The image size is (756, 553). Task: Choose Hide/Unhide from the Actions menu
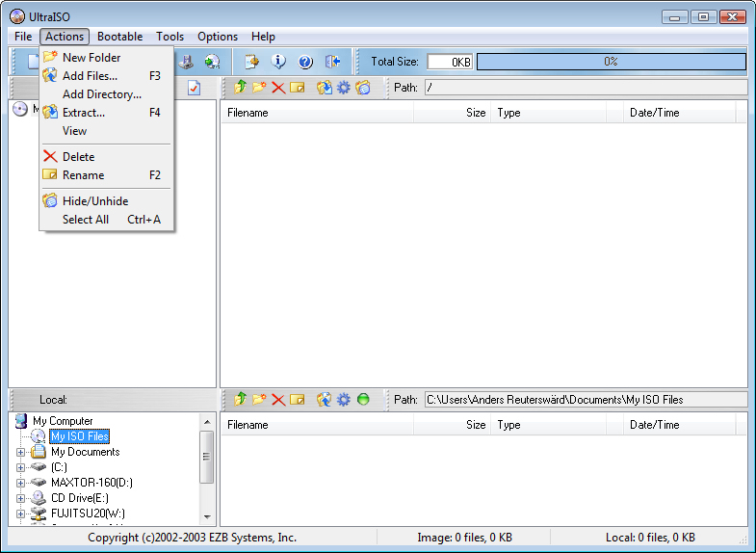pyautogui.click(x=106, y=201)
